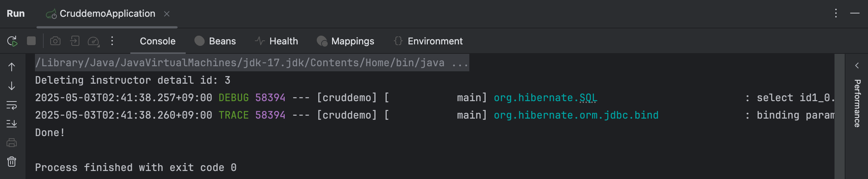Switch to the Beans tab
The height and width of the screenshot is (179, 868).
215,41
